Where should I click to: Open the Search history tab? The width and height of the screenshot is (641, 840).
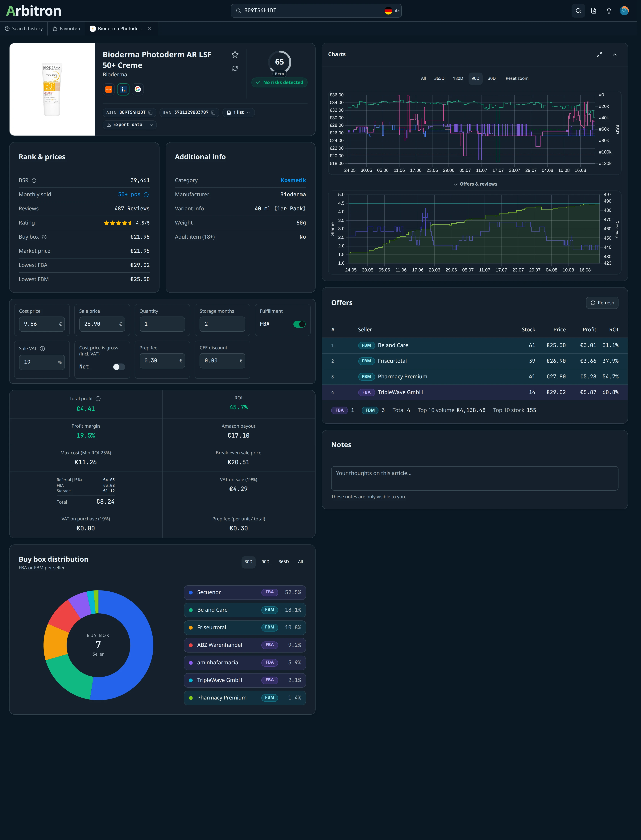pos(24,29)
